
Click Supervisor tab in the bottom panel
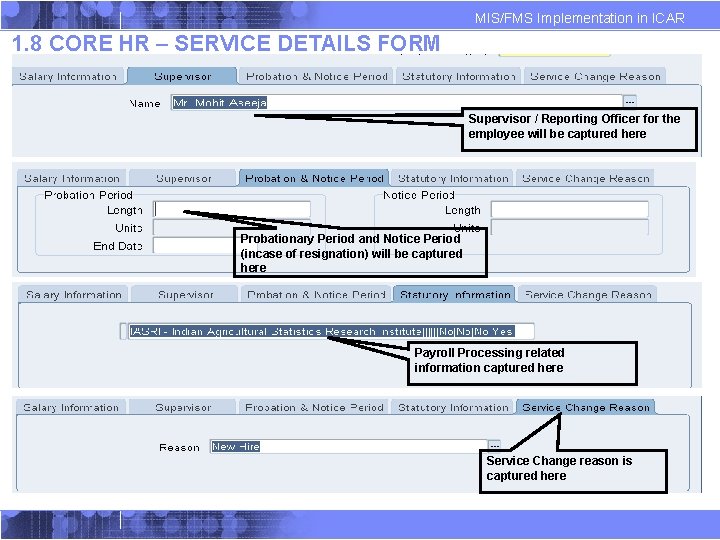tap(183, 407)
